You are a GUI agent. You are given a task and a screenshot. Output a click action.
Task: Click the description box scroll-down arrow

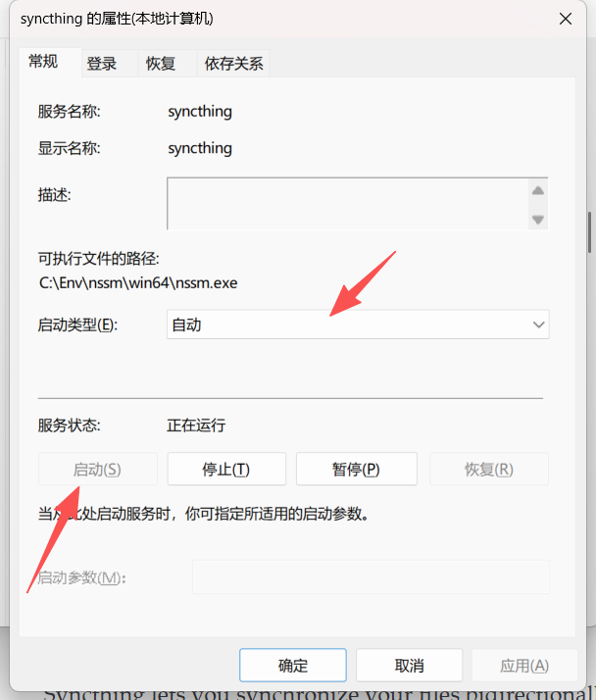537,220
